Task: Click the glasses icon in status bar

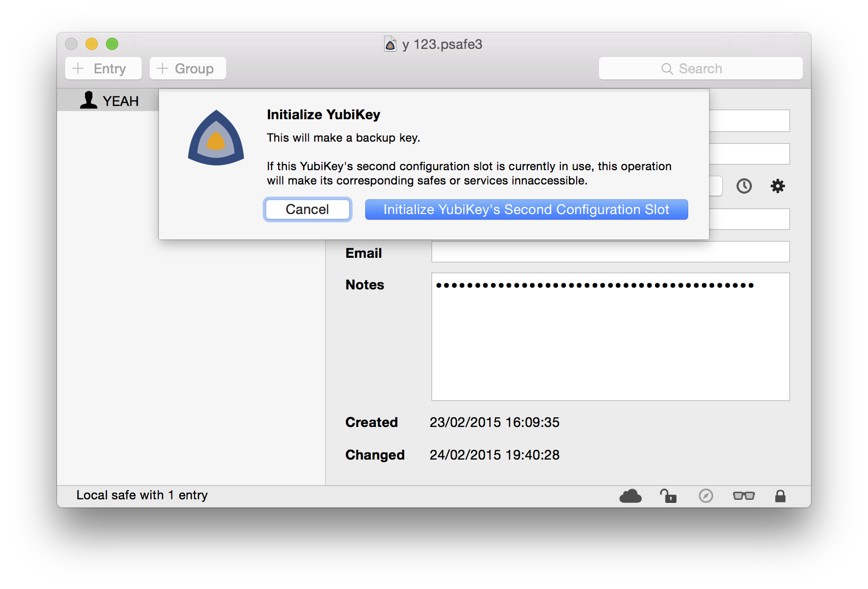Action: coord(744,496)
